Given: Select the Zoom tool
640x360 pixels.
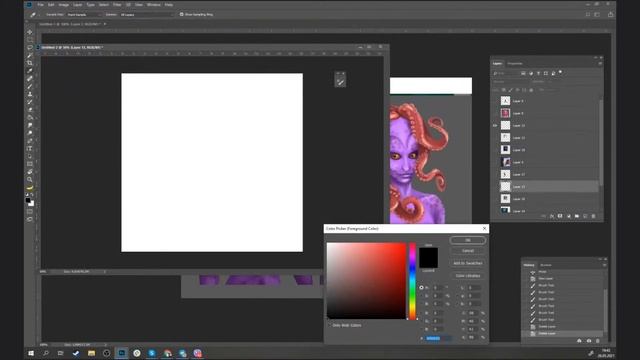Looking at the screenshot, I should click(30, 180).
